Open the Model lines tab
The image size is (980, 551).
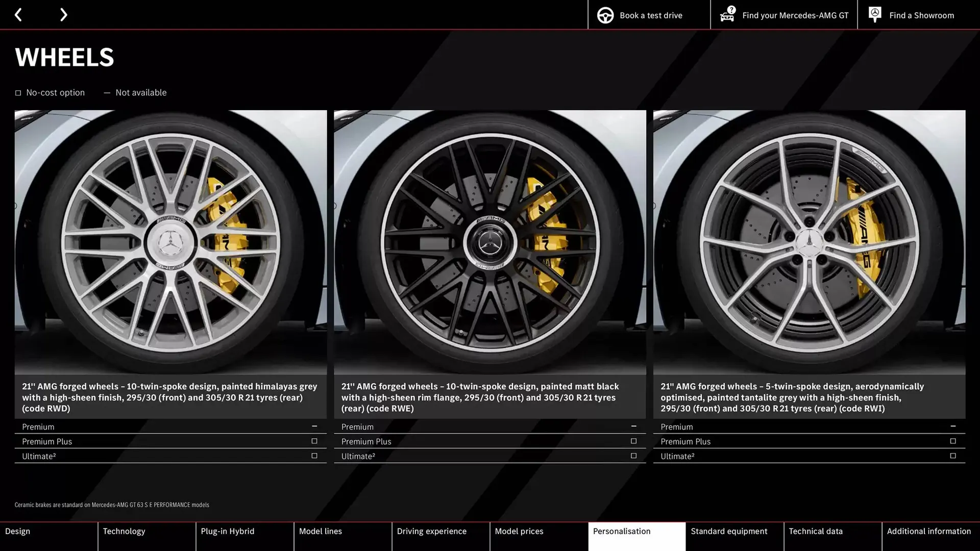coord(342,536)
